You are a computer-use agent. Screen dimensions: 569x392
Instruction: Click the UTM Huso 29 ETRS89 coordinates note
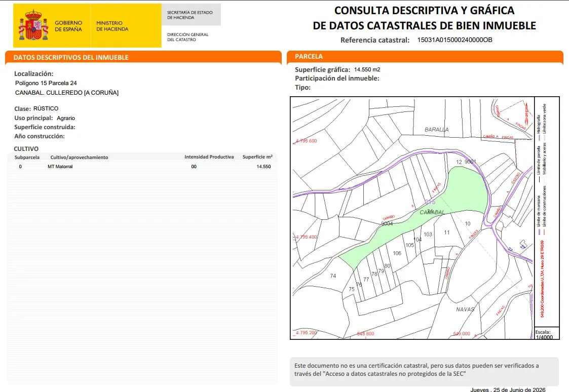pos(542,279)
